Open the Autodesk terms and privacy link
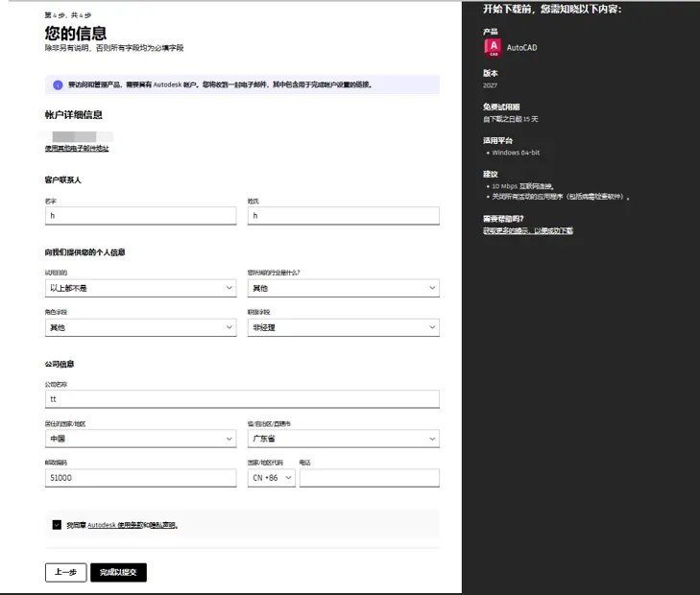The height and width of the screenshot is (595, 700). (133, 525)
